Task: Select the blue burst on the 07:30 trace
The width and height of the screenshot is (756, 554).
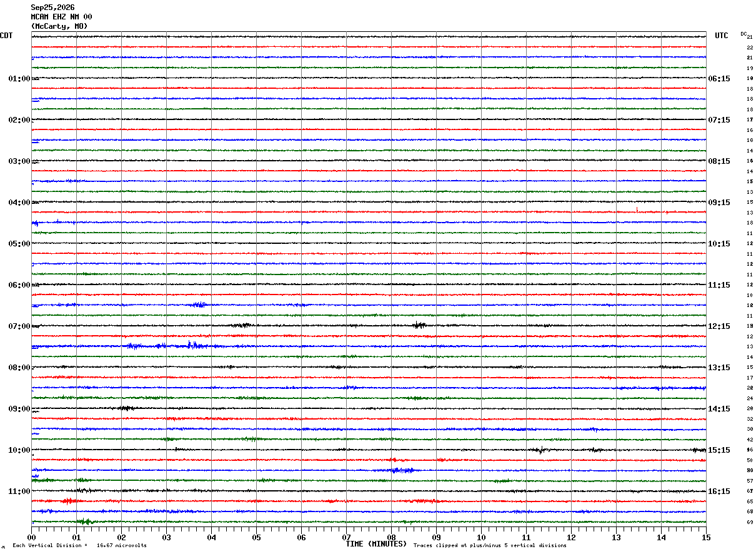Action: 192,345
